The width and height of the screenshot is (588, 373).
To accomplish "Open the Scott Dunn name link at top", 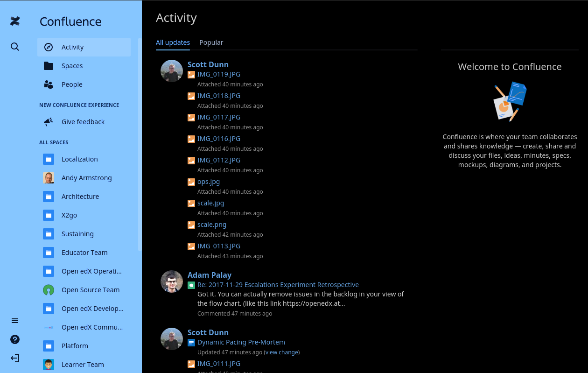I will pos(208,64).
